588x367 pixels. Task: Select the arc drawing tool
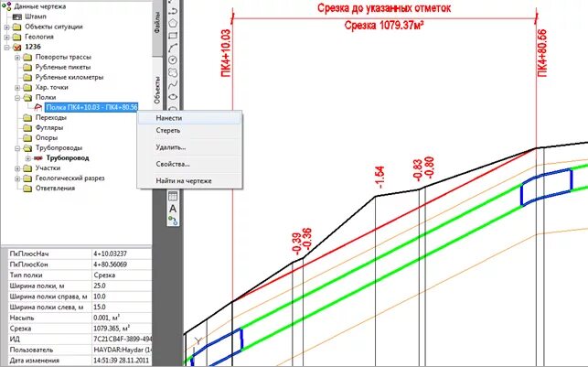pos(173,48)
